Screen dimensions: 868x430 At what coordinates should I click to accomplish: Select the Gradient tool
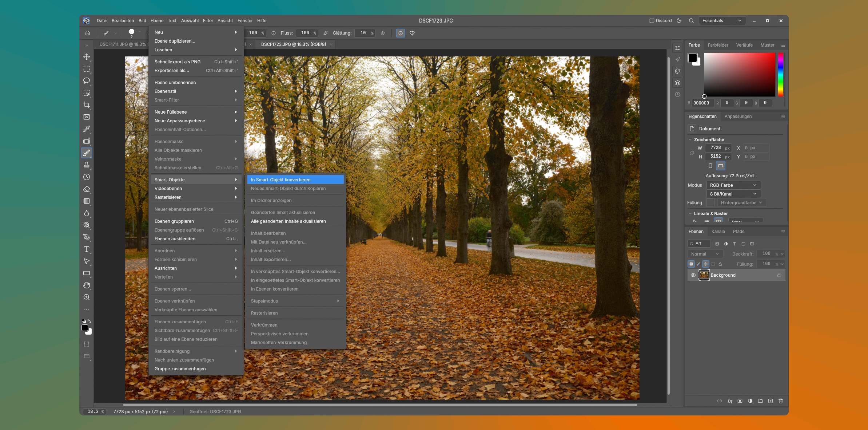click(87, 201)
